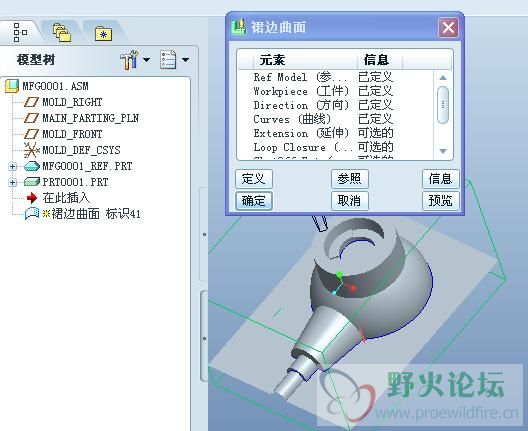The image size is (528, 431).
Task: Select the MOLD_DEF_CSYS coordinate system icon
Action: coord(32,150)
